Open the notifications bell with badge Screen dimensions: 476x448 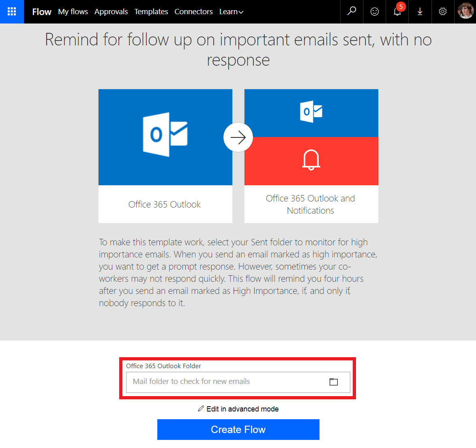tap(397, 11)
